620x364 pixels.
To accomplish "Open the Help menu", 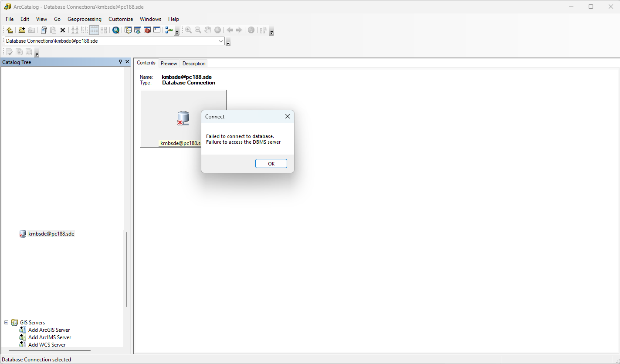I will (x=173, y=19).
